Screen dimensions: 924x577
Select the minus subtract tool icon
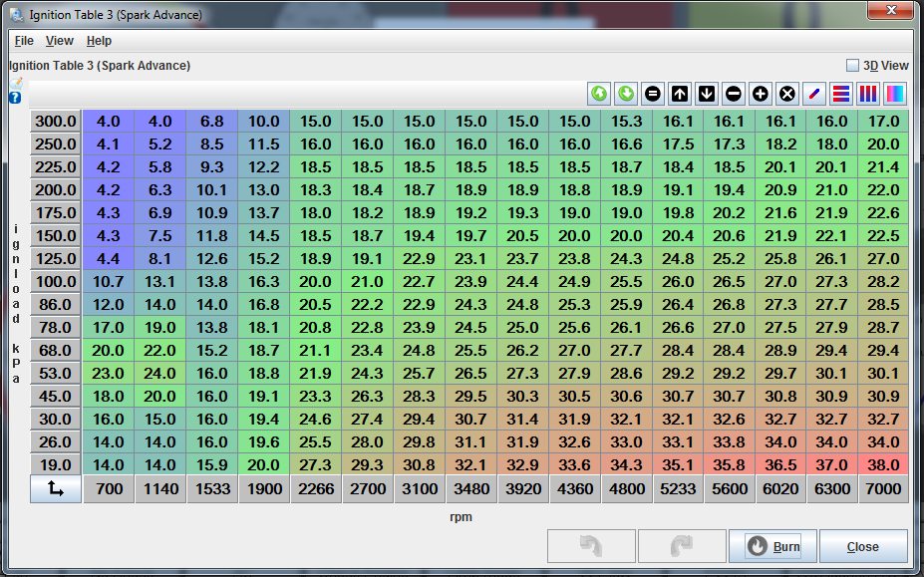(x=734, y=93)
